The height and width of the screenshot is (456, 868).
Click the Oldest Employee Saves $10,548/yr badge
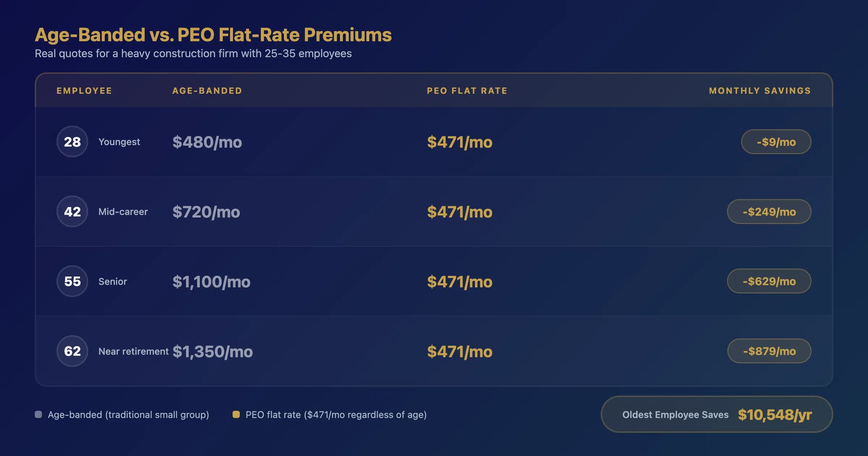click(x=717, y=414)
